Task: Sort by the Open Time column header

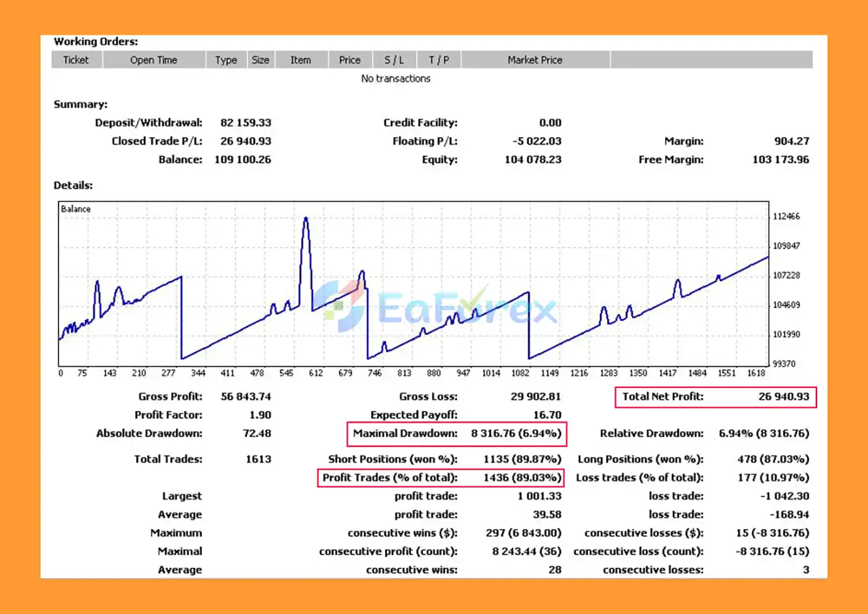Action: pos(153,60)
